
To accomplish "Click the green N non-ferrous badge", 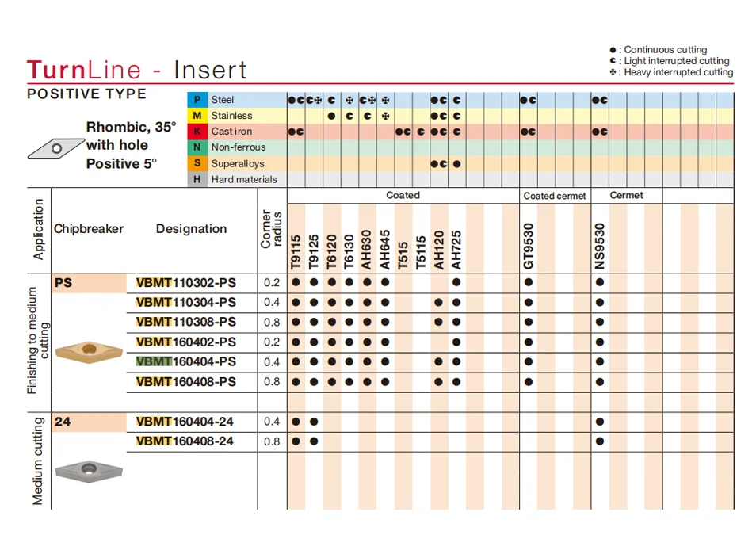I will (197, 147).
